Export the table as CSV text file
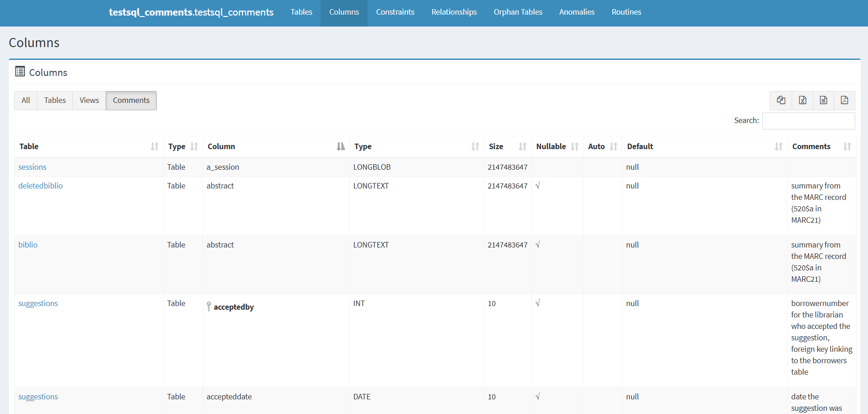 point(823,100)
